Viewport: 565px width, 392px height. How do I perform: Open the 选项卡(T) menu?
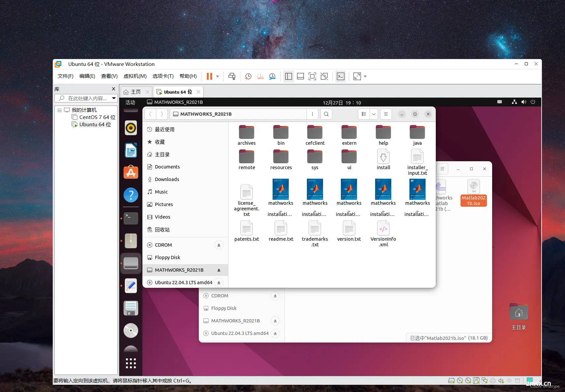(163, 76)
